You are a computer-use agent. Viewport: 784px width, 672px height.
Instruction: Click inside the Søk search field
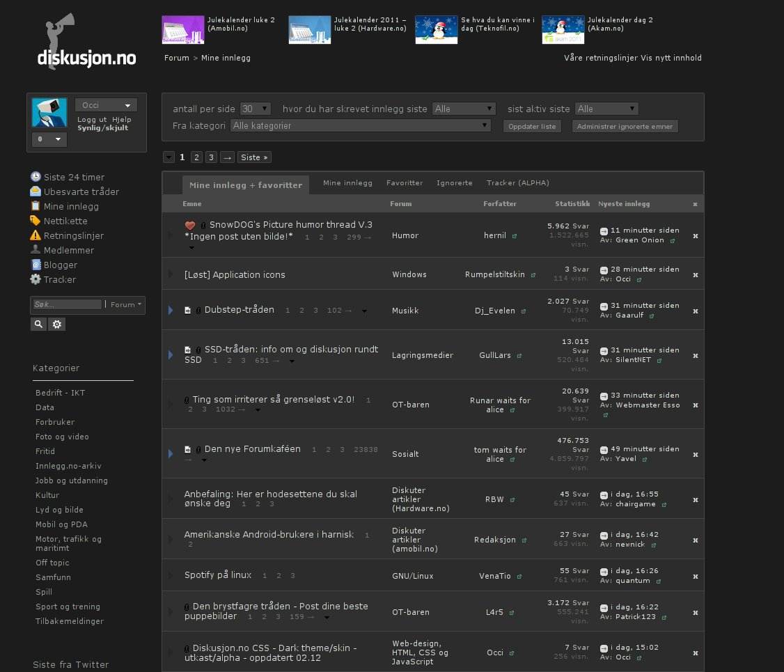[66, 304]
